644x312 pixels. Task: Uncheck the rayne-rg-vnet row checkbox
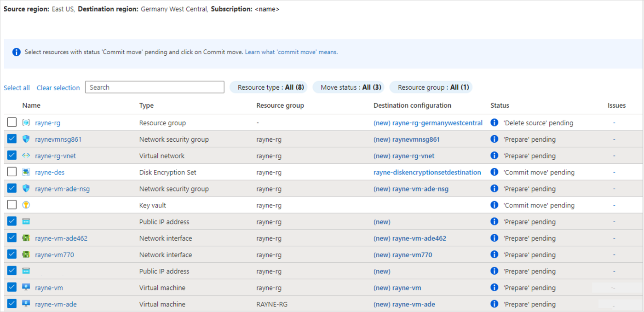(x=12, y=156)
